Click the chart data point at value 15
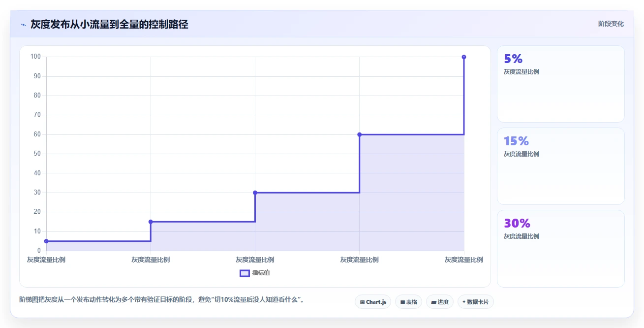The width and height of the screenshot is (644, 328). pos(151,222)
